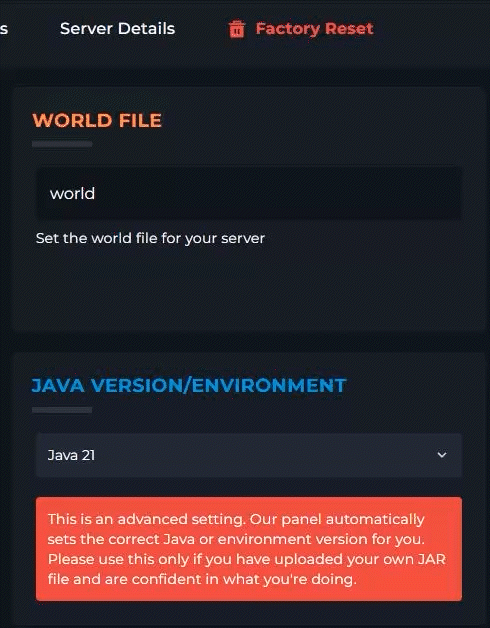Open the Factory Reset tab

pos(301,29)
